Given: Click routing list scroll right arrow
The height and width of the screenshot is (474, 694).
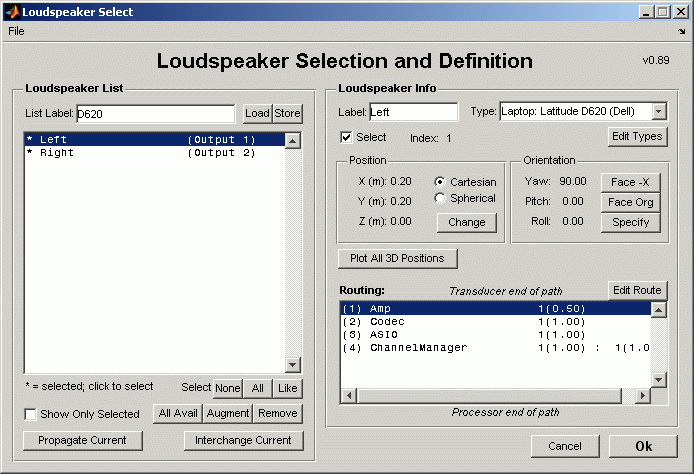Looking at the screenshot, I should [643, 395].
